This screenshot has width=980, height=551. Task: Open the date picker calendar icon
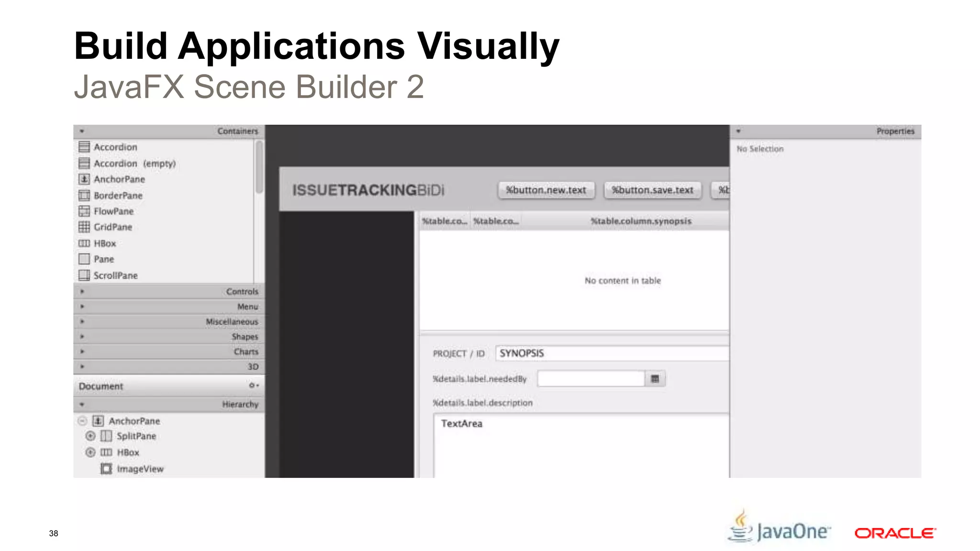pos(655,379)
